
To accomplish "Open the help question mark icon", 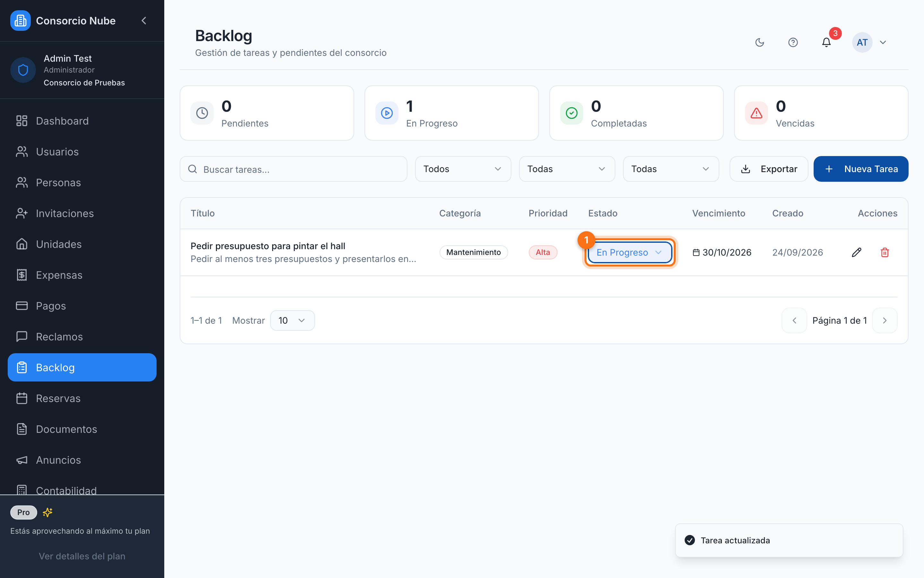I will (793, 42).
